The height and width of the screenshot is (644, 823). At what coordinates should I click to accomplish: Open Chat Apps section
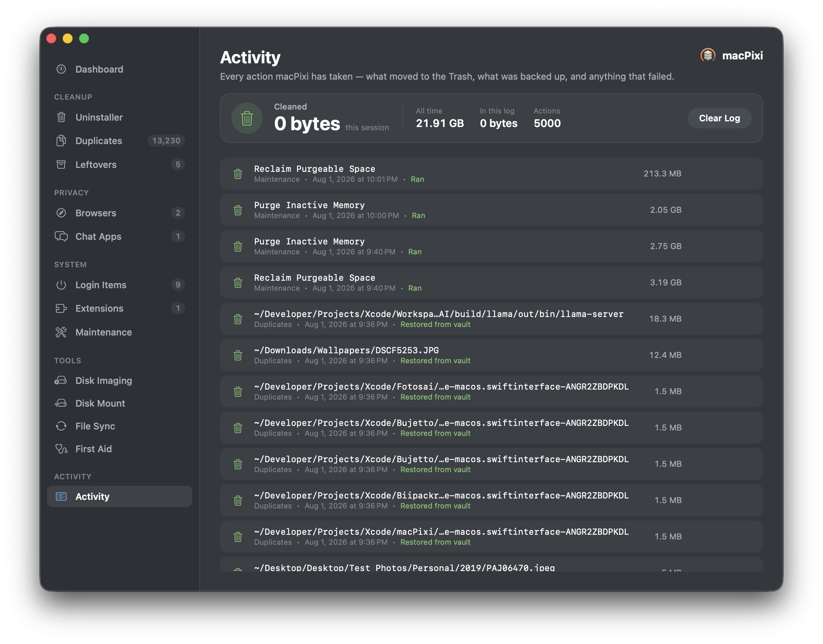point(120,236)
